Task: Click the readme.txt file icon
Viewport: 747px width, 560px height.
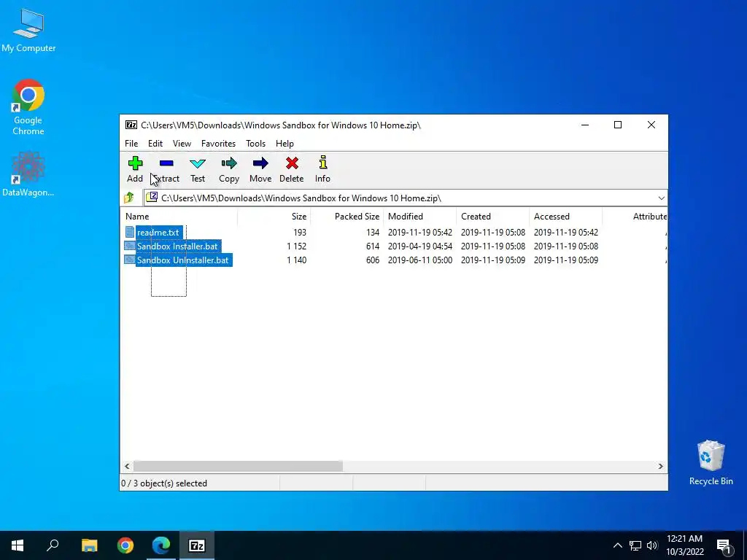Action: pyautogui.click(x=130, y=232)
